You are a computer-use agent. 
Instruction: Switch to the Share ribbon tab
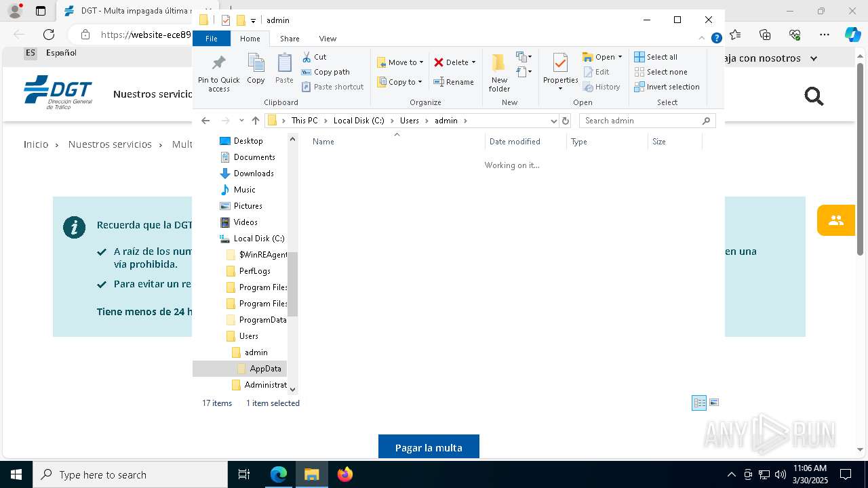pos(290,39)
